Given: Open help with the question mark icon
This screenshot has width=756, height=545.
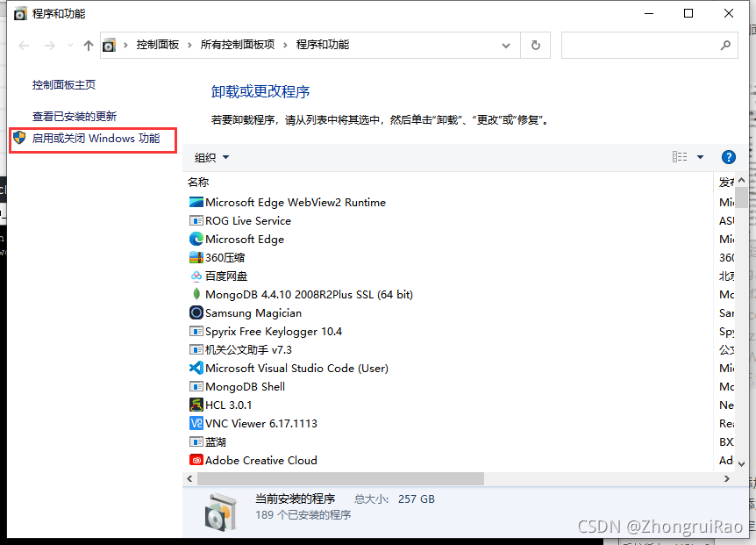Looking at the screenshot, I should click(x=728, y=157).
